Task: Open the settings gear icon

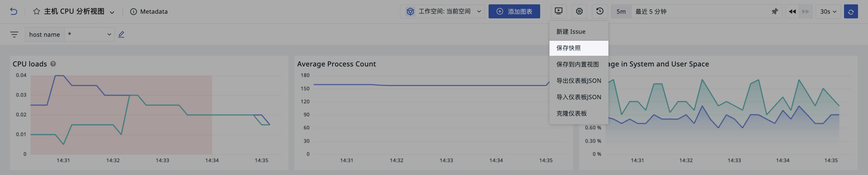Action: tap(579, 11)
